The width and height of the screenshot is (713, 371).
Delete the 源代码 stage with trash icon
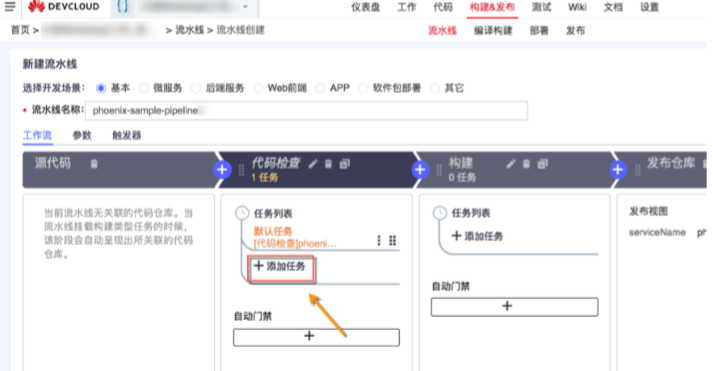point(94,164)
